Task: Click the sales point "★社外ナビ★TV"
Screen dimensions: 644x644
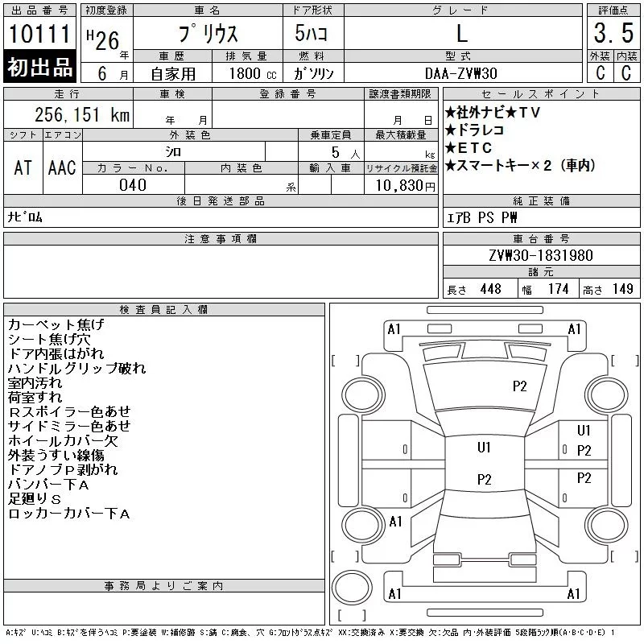Action: 493,113
